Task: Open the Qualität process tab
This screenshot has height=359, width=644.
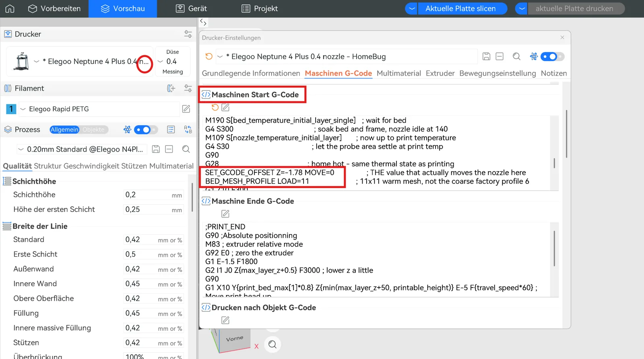Action: pos(17,166)
